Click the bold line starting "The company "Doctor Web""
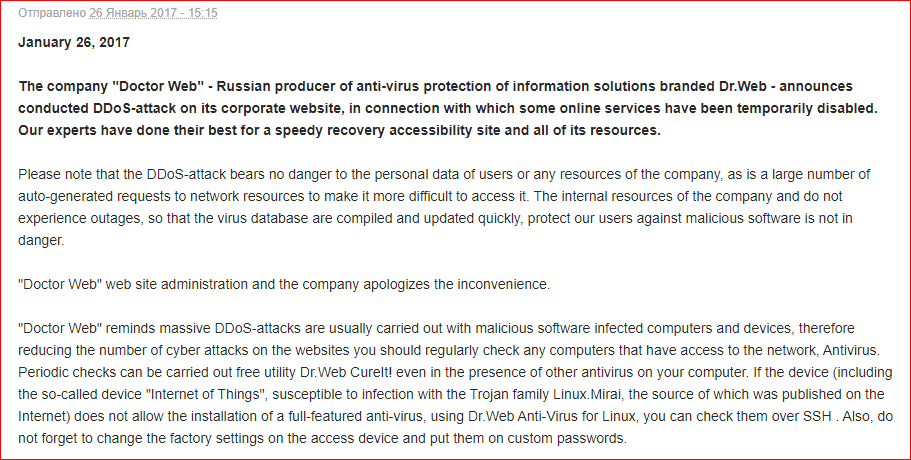Viewport: 911px width, 460px height. click(435, 86)
